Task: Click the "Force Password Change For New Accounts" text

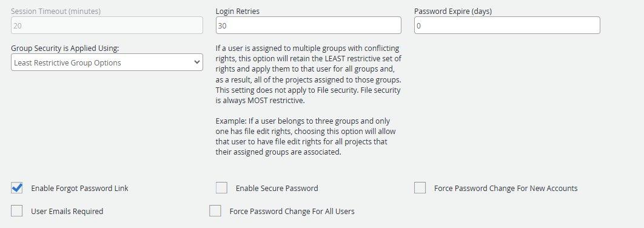Action: pos(506,189)
